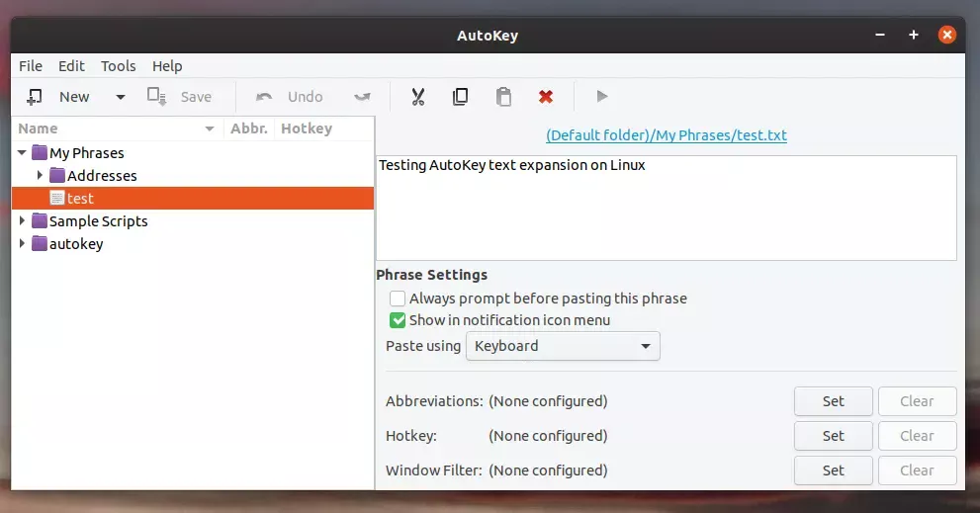The height and width of the screenshot is (513, 980).
Task: Click the Abbr. column header
Action: coord(249,128)
